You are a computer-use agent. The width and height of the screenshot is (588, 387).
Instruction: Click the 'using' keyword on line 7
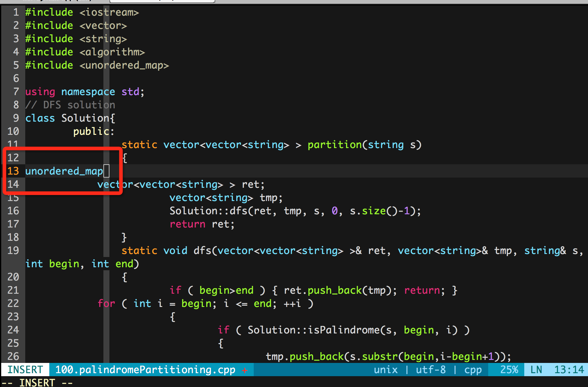tap(40, 92)
